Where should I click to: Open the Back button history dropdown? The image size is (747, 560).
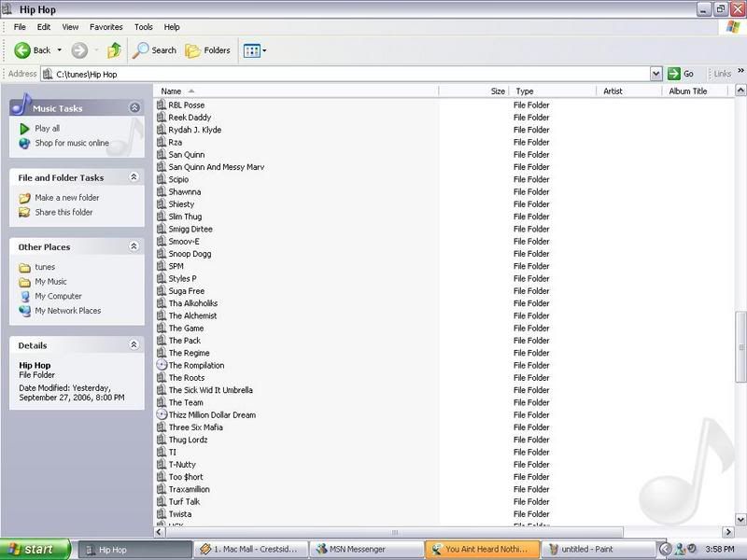[x=60, y=50]
